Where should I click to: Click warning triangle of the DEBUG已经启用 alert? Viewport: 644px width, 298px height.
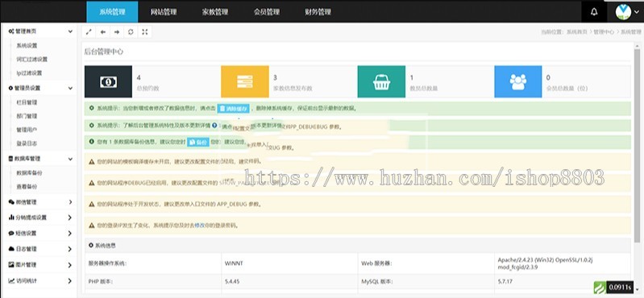point(92,182)
